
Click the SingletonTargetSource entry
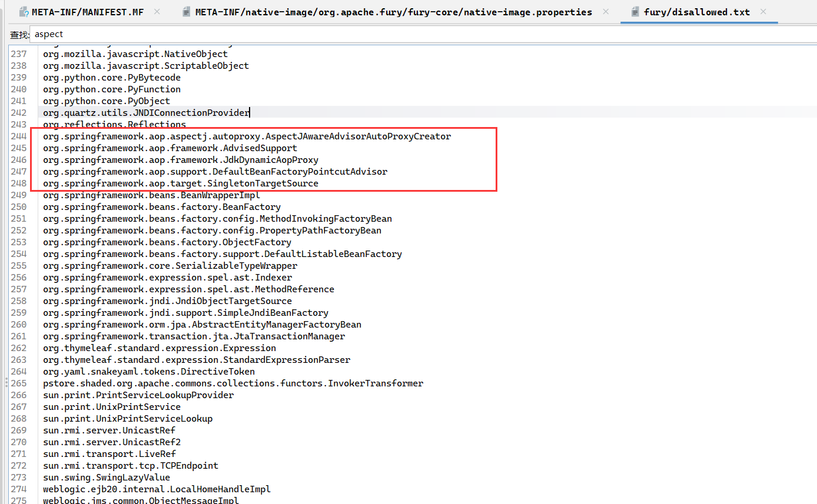tap(181, 183)
